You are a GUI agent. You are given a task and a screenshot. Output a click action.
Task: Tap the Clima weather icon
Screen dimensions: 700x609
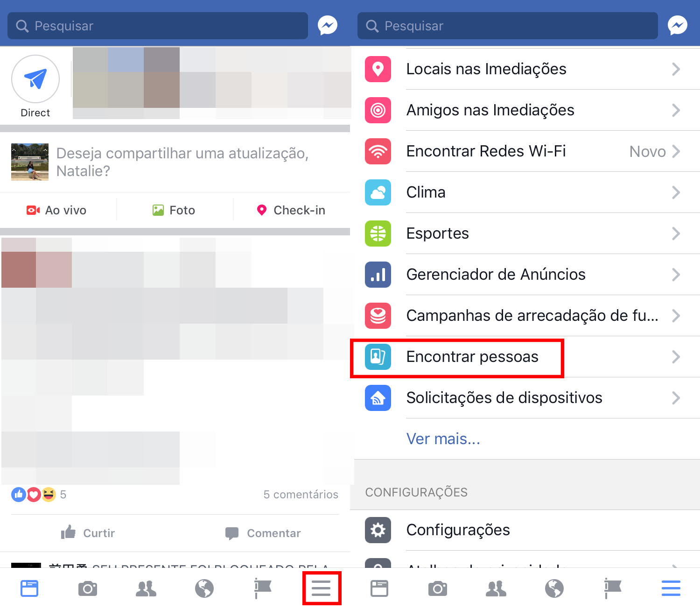pyautogui.click(x=378, y=192)
